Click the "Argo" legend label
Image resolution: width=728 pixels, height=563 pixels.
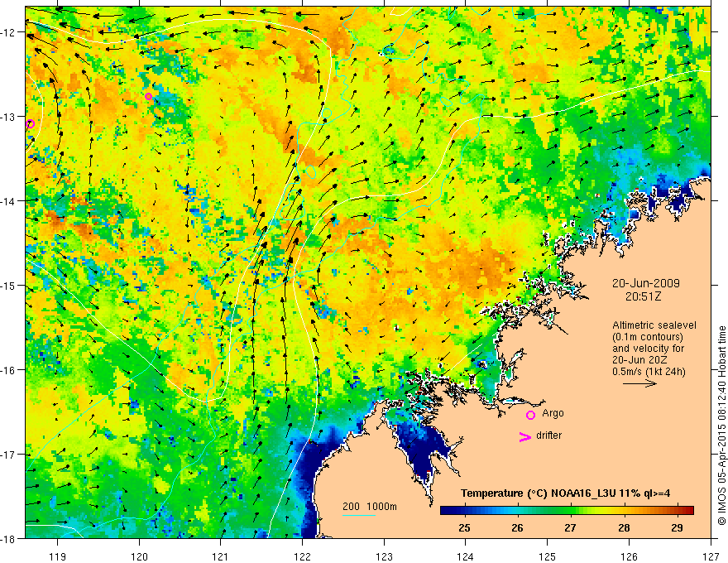553,413
